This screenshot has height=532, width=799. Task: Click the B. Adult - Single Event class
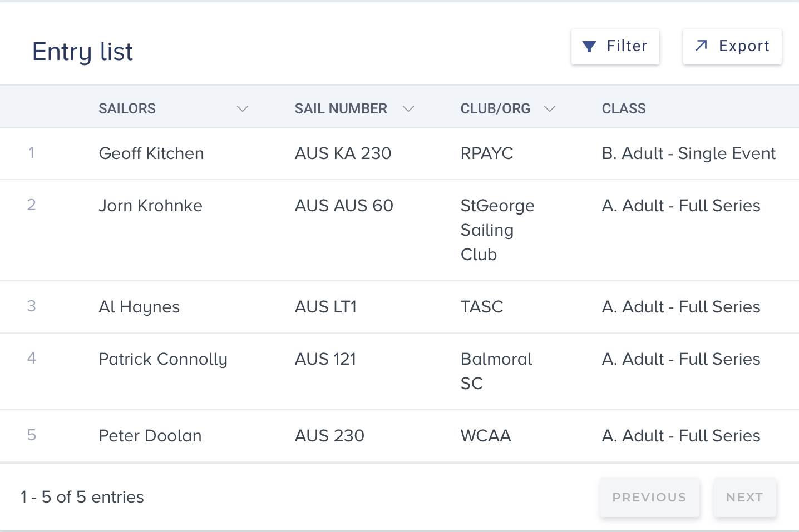(688, 153)
